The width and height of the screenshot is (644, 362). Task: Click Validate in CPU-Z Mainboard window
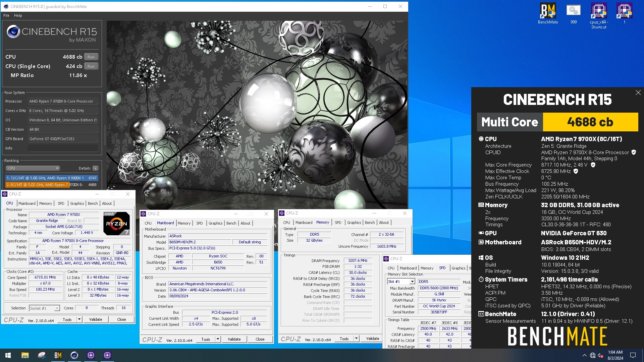point(234,339)
